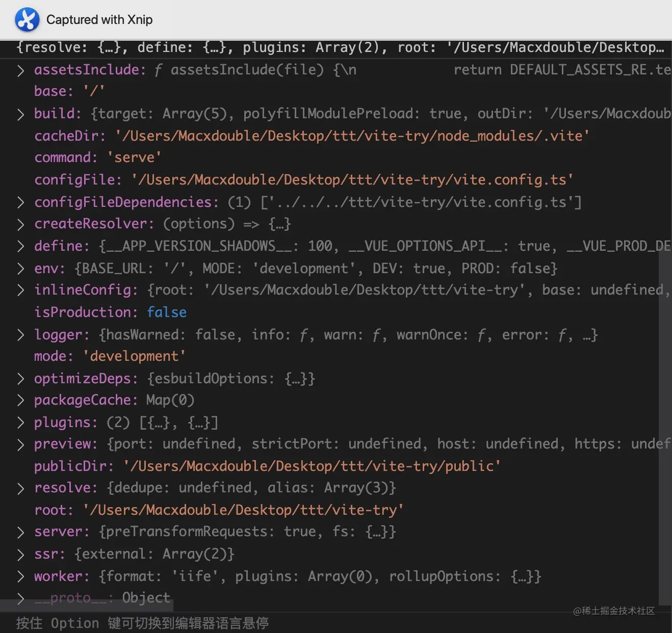Expand the define object
Screen dimensions: 672x633
tap(20, 247)
